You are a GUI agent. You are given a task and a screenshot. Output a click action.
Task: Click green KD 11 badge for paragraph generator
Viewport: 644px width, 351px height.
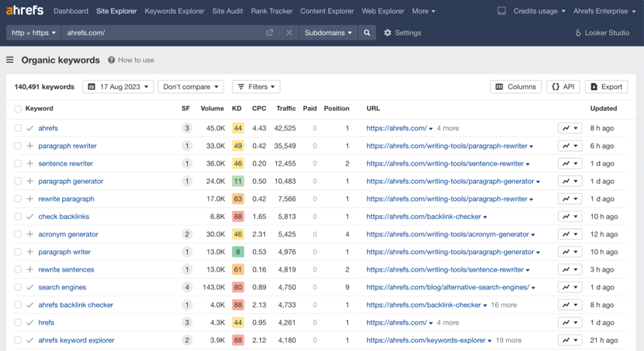coord(238,181)
